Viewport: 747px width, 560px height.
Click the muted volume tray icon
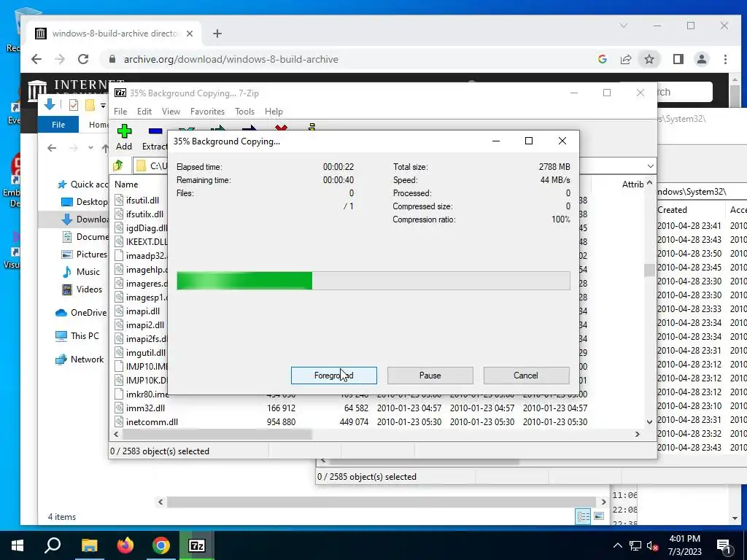652,546
